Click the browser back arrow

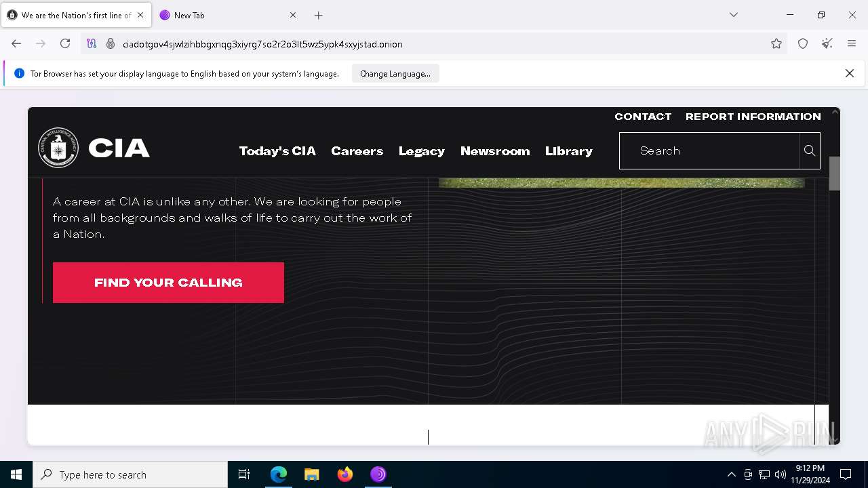pos(16,44)
